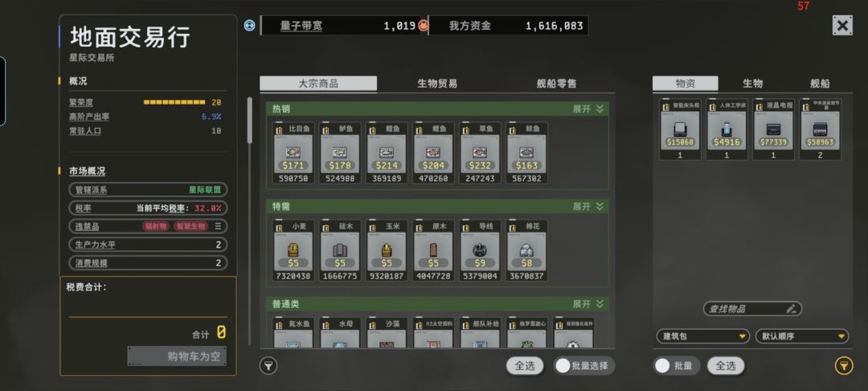Open the contraband list menu icon

coord(218,226)
